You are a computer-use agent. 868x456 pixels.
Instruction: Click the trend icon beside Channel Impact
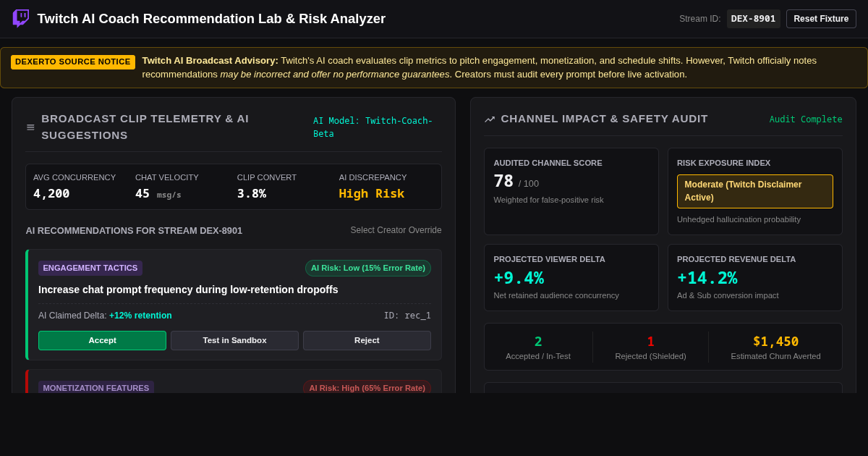(x=490, y=119)
